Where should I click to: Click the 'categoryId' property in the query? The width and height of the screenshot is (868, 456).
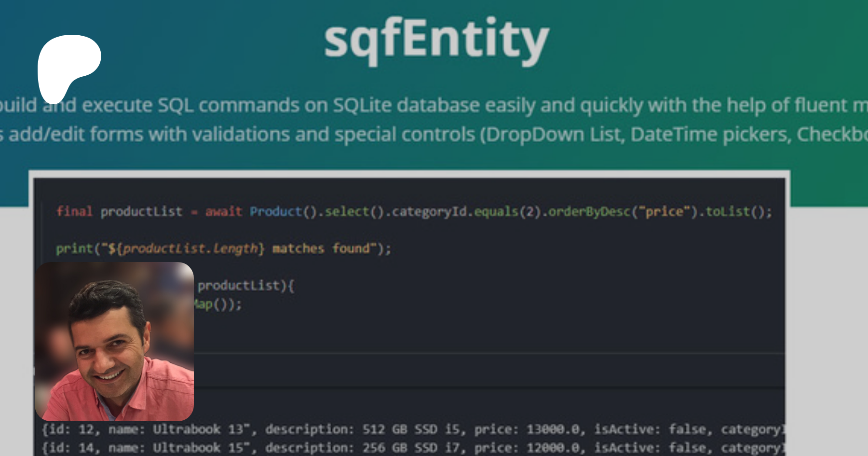(x=429, y=211)
